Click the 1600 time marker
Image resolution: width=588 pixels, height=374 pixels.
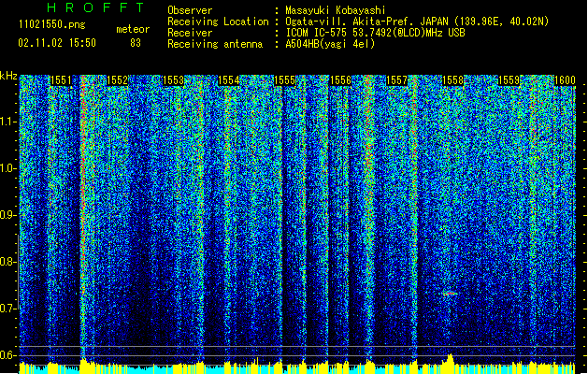(x=565, y=80)
